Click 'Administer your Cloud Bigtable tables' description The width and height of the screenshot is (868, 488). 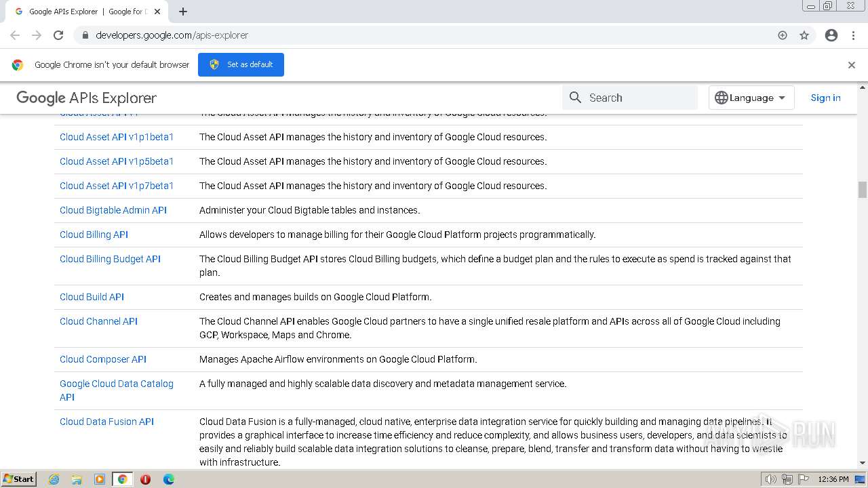tap(310, 210)
